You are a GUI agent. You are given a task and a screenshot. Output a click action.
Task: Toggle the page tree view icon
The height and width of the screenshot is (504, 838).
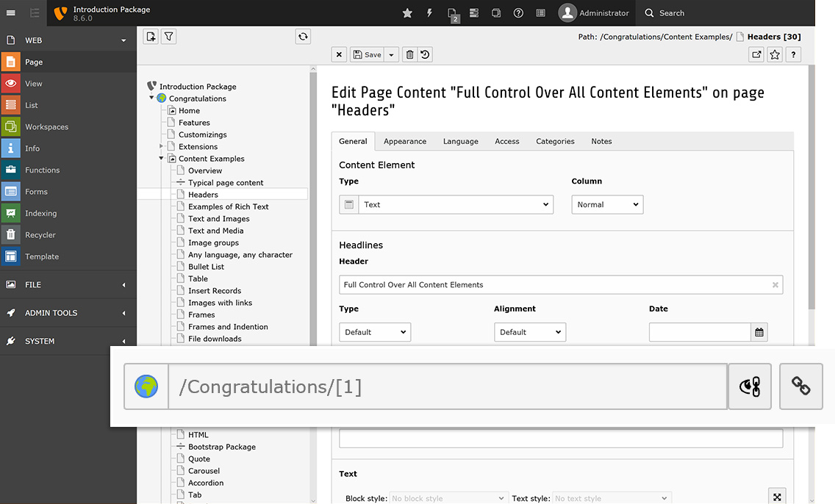point(35,12)
